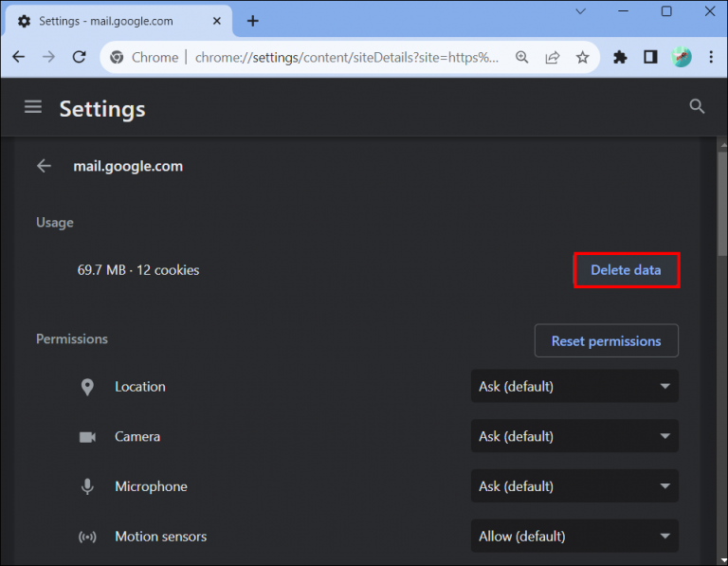Open Chrome three-dot menu
Viewport: 728px width, 566px height.
pos(711,57)
